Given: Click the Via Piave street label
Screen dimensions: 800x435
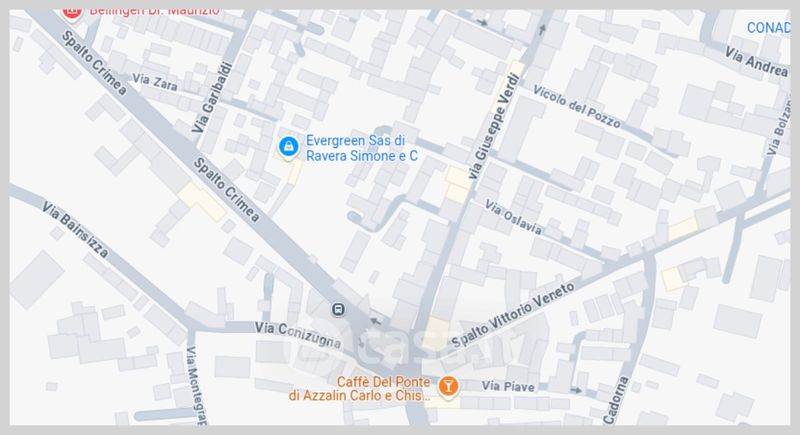Looking at the screenshot, I should coord(508,386).
